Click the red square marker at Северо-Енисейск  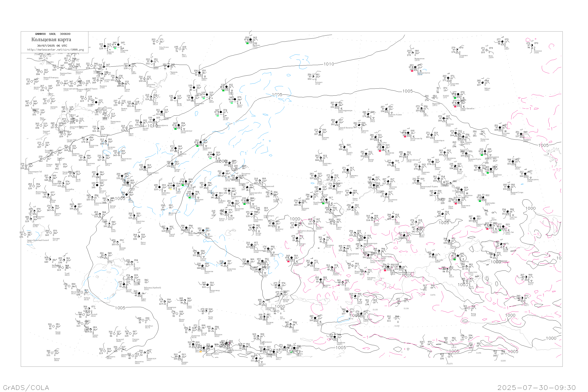tap(455, 107)
